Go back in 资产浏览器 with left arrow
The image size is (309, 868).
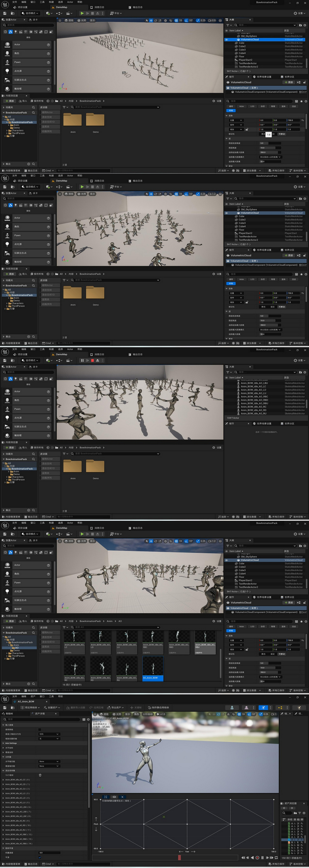pos(284,808)
